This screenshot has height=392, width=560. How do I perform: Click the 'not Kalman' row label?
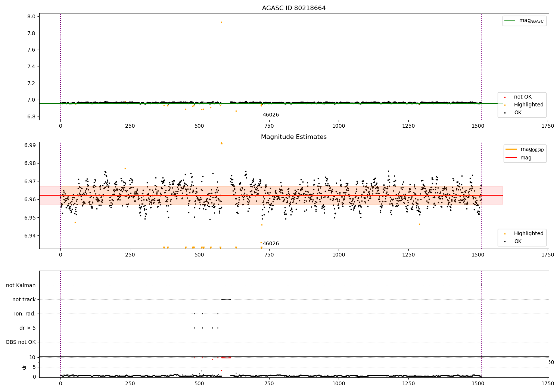click(21, 285)
